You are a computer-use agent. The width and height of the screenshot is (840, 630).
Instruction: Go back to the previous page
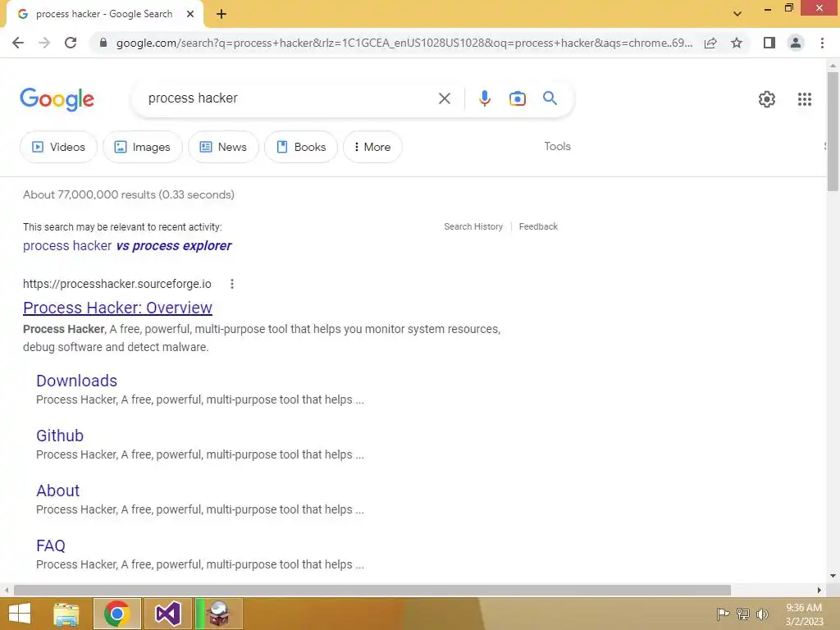pyautogui.click(x=18, y=43)
